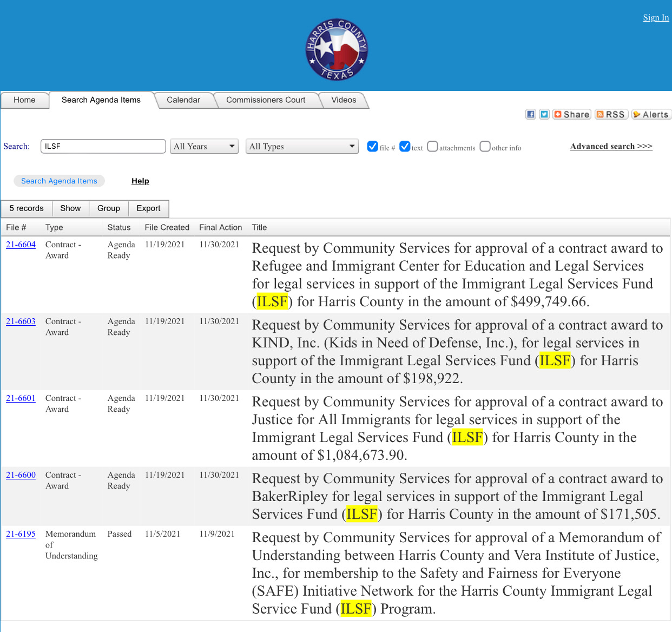Viewport: 672px width, 632px height.
Task: Enable the other info checkbox
Action: (485, 146)
